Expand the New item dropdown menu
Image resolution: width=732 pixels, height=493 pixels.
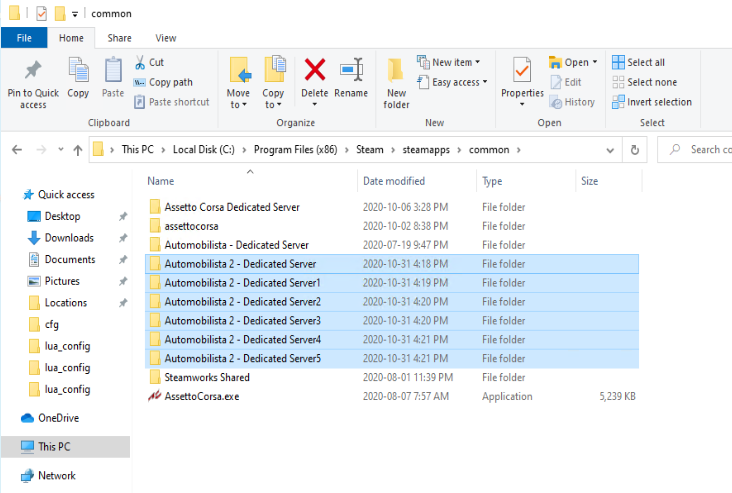click(x=455, y=62)
